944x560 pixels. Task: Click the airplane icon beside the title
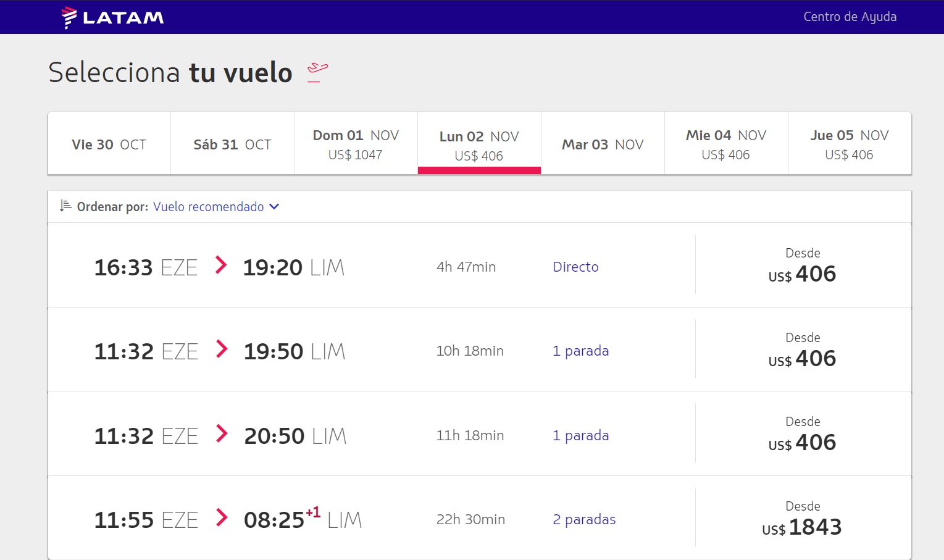click(317, 72)
